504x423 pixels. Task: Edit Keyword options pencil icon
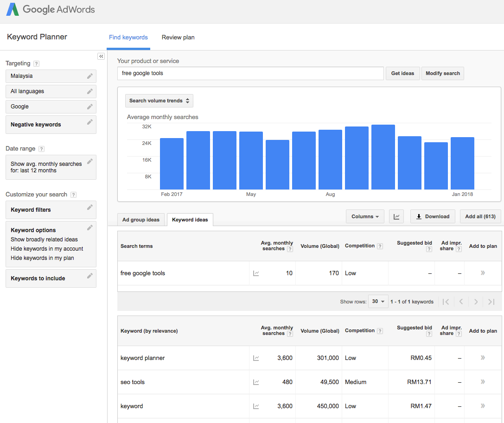click(x=89, y=228)
